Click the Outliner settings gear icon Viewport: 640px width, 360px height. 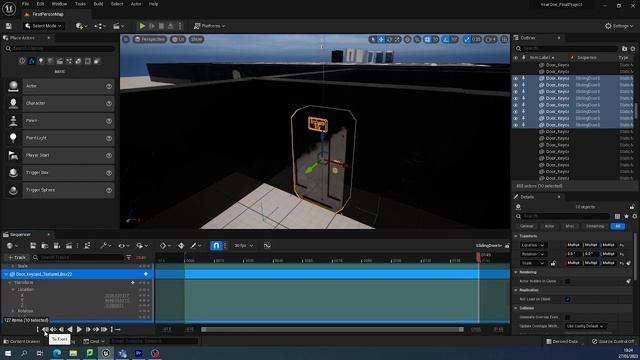pyautogui.click(x=633, y=49)
